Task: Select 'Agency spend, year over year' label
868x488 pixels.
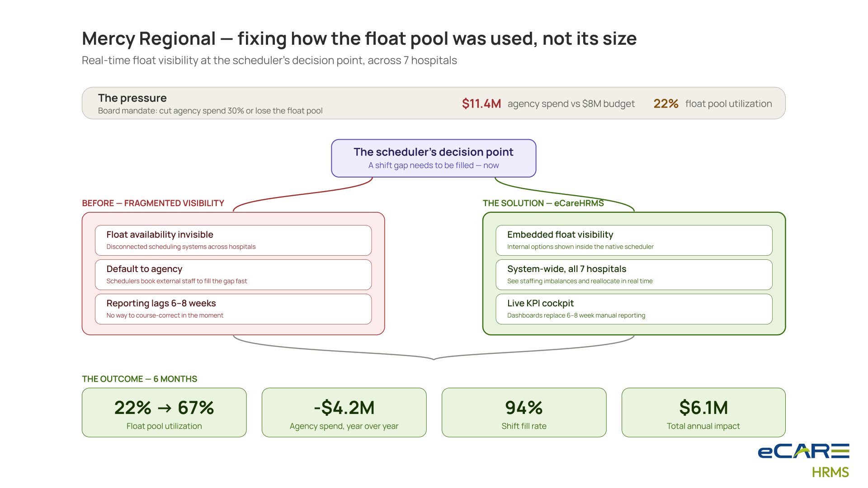Action: coord(344,426)
